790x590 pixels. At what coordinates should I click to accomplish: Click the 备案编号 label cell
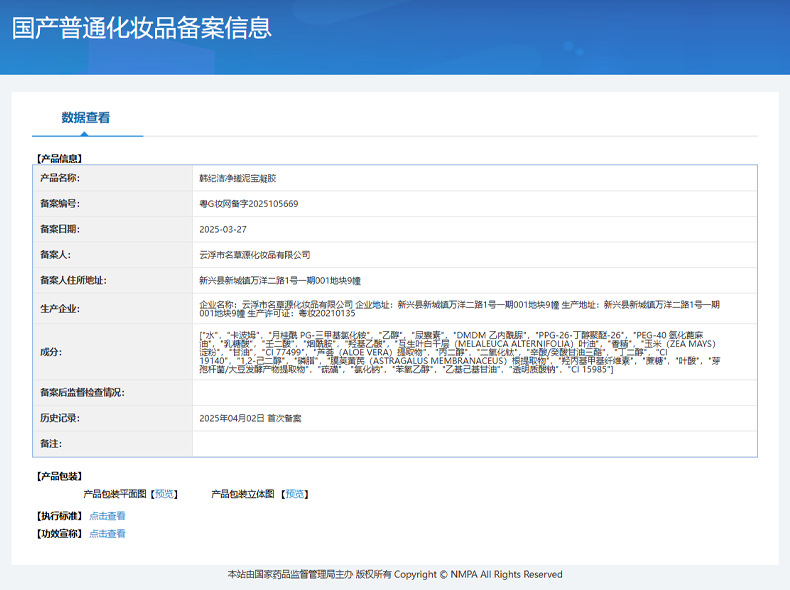coord(112,204)
